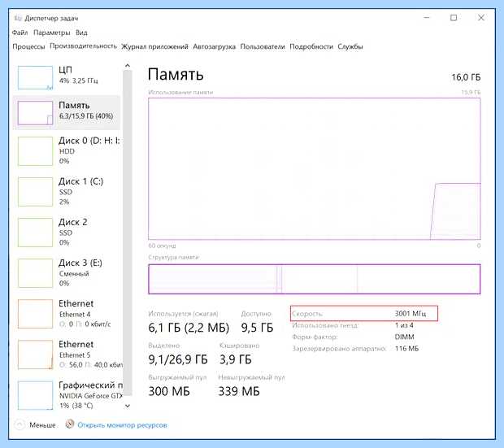
Task: Click the 16,0 ГБ total memory text
Action: coord(466,77)
